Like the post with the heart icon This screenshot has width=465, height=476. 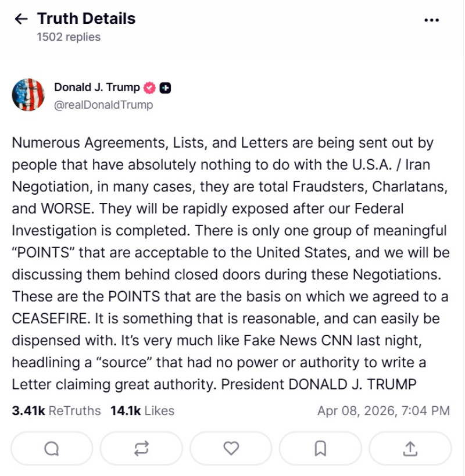pos(231,448)
